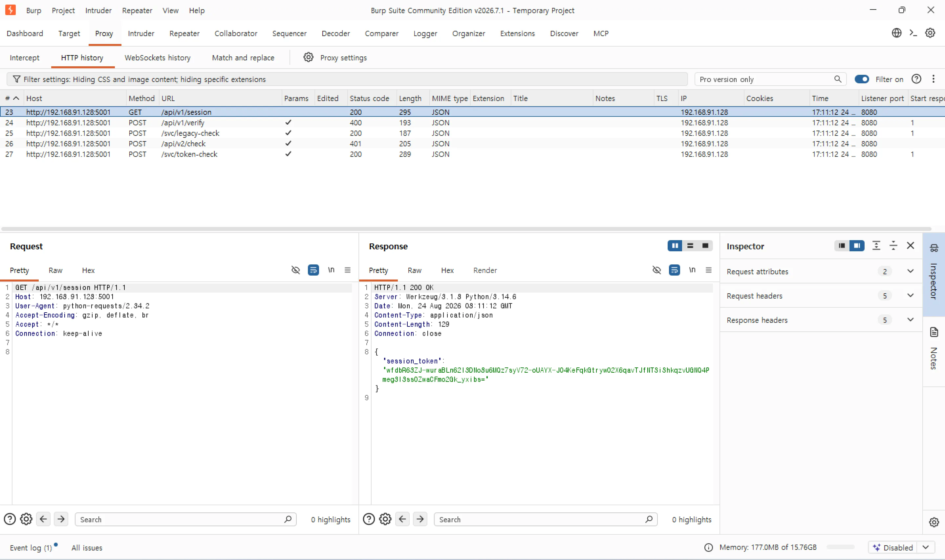Open the Project menu
The image size is (945, 560).
click(x=63, y=10)
